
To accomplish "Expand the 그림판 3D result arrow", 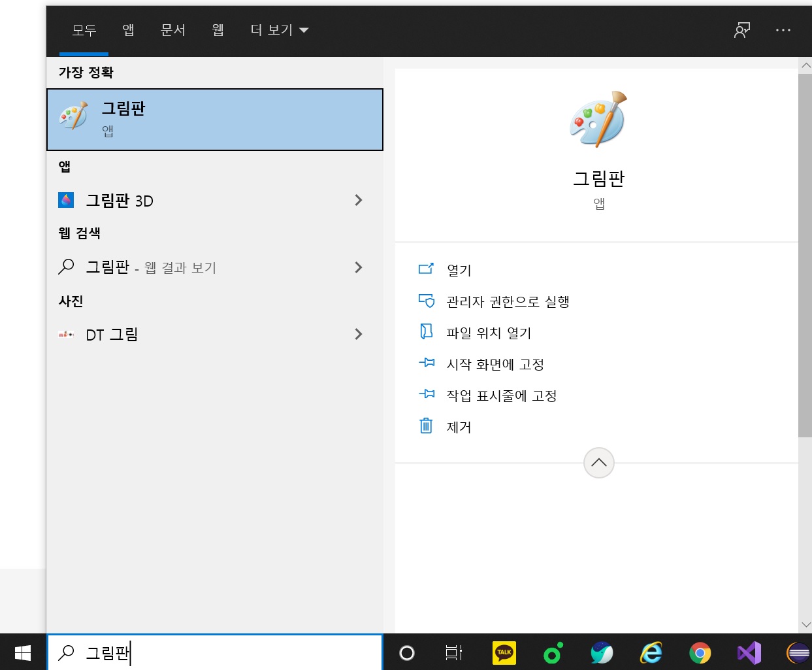I will [x=358, y=200].
